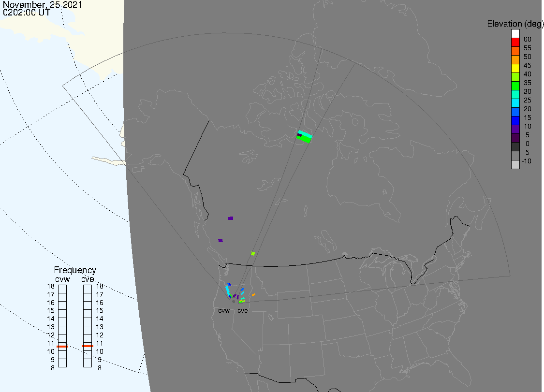The width and height of the screenshot is (544, 392).
Task: Click the top box of cve frequency scale
Action: (88, 289)
